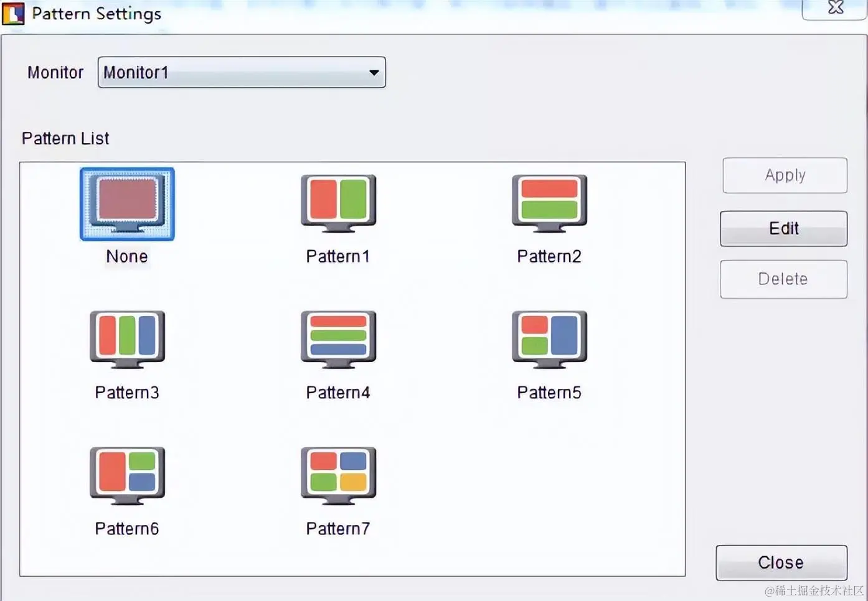This screenshot has height=601, width=868.
Task: Click the Pattern1 label text
Action: 338,256
